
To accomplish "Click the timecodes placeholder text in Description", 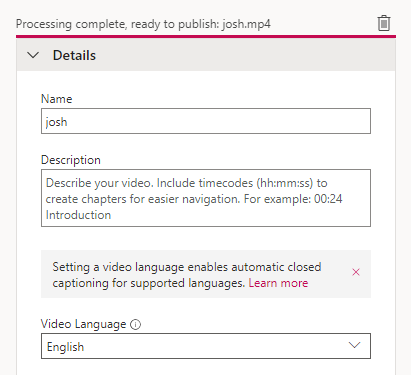I will click(x=194, y=199).
